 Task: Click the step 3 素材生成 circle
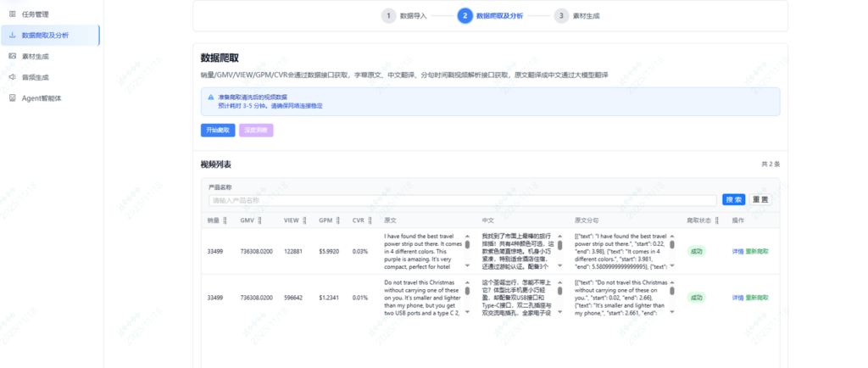(x=561, y=15)
